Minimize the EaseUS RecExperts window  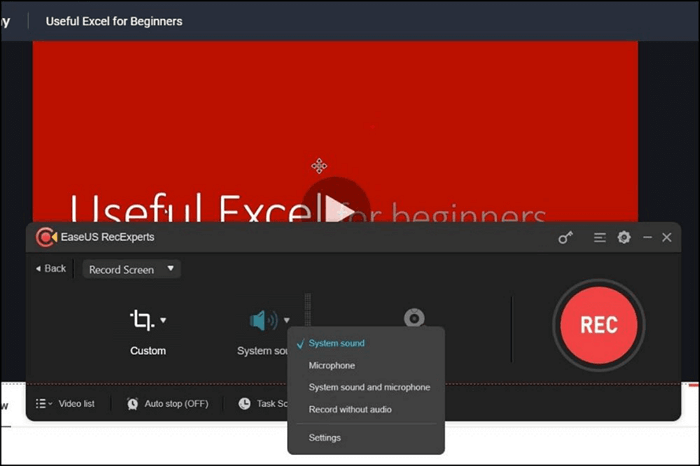tap(647, 237)
